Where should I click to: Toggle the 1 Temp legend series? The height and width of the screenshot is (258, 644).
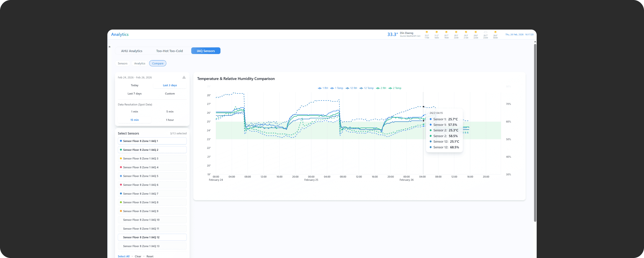[x=337, y=88]
